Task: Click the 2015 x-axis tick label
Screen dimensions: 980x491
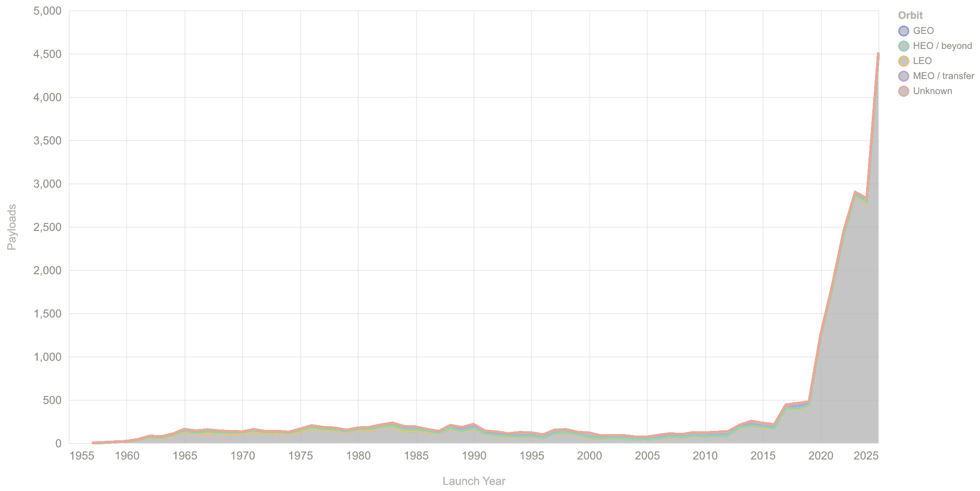Action: [763, 456]
